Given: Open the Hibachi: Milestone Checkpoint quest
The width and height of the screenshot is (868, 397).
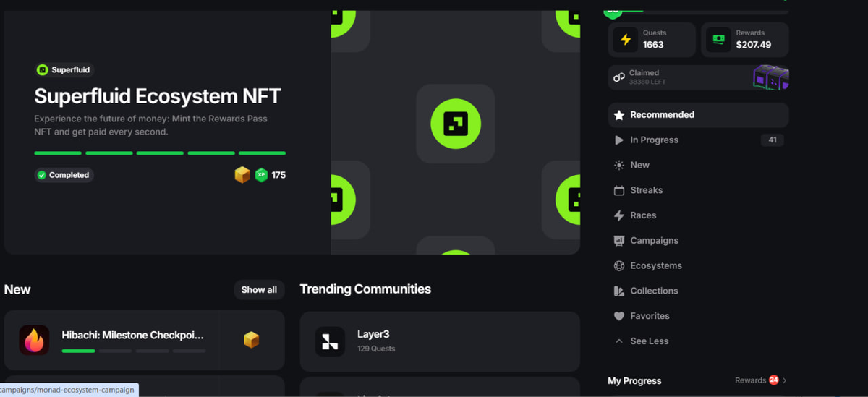Looking at the screenshot, I should pyautogui.click(x=144, y=341).
